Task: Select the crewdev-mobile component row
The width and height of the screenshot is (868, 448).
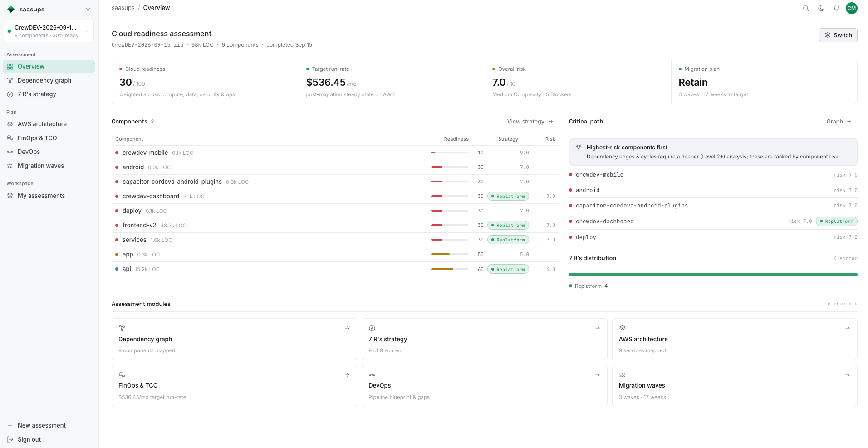Action: [x=335, y=153]
